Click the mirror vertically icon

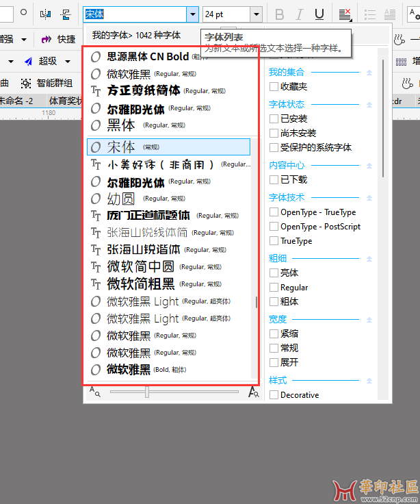click(x=66, y=14)
